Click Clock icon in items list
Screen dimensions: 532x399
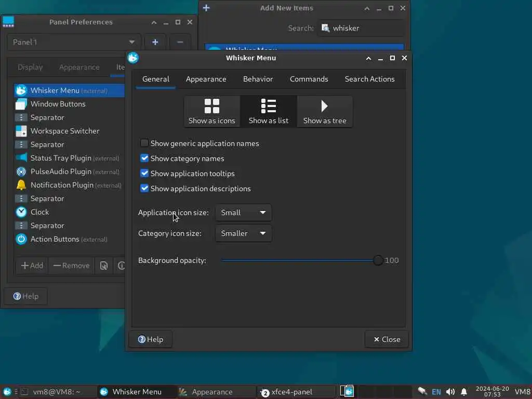pos(21,212)
